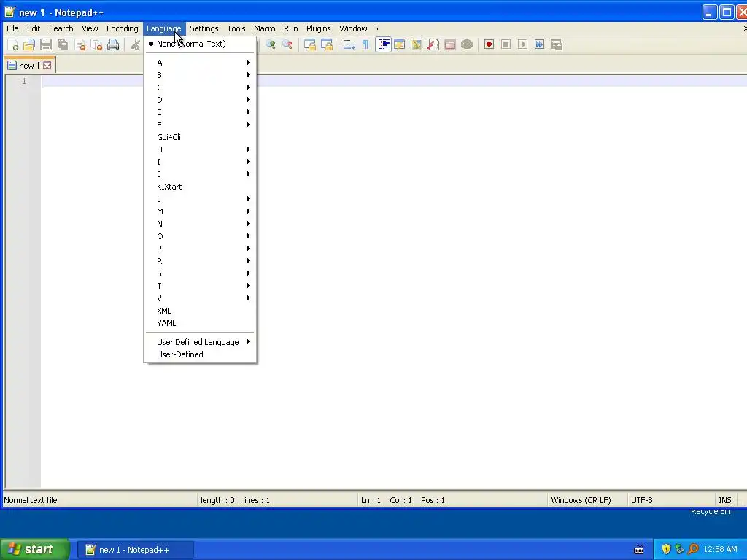Expand the H languages submenu
Image resolution: width=747 pixels, height=560 pixels.
200,149
